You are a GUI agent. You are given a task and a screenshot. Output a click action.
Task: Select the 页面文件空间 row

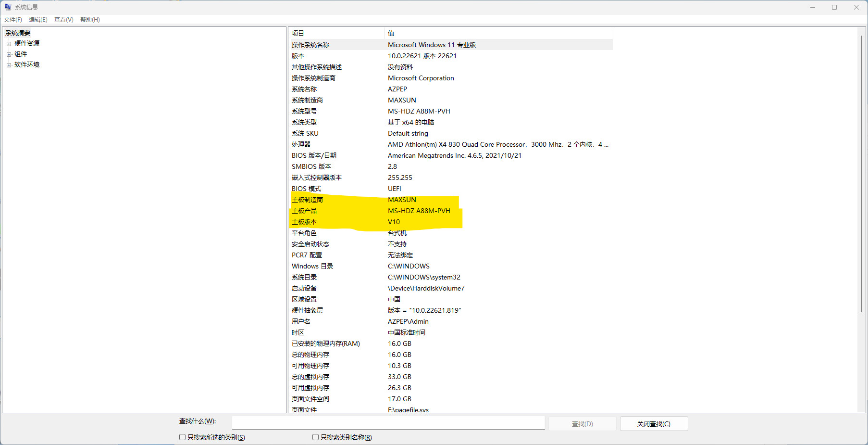pyautogui.click(x=451, y=399)
